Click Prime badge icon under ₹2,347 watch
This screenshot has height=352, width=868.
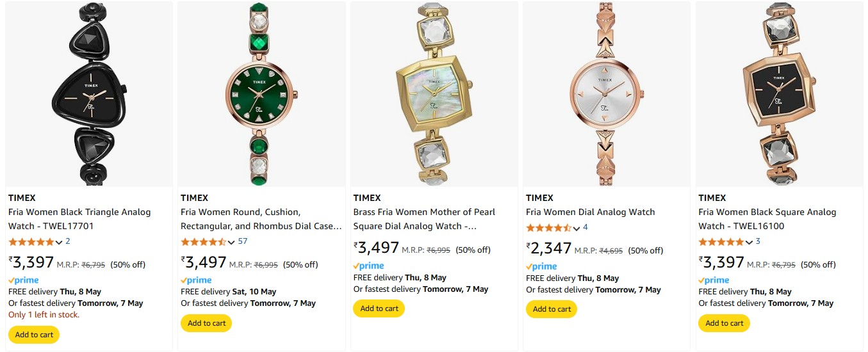pos(542,266)
